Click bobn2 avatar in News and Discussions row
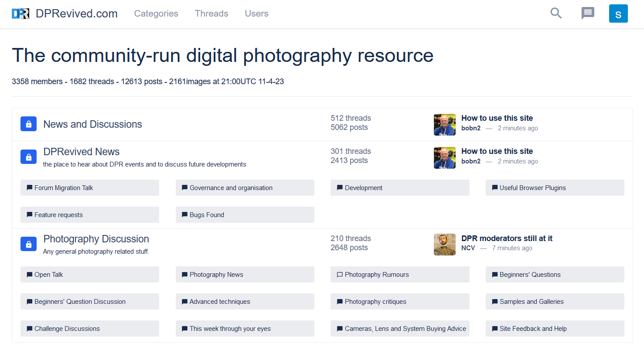The height and width of the screenshot is (347, 644). (445, 125)
